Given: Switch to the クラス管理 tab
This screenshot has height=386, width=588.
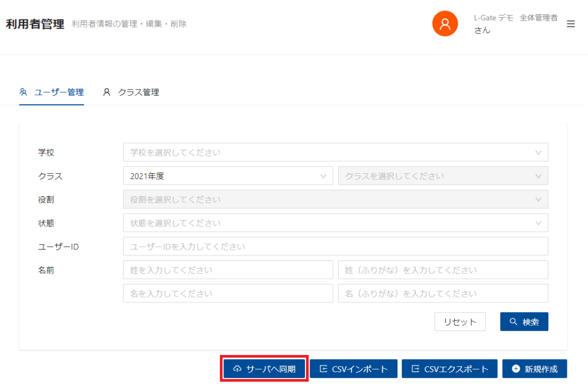Looking at the screenshot, I should pos(138,92).
